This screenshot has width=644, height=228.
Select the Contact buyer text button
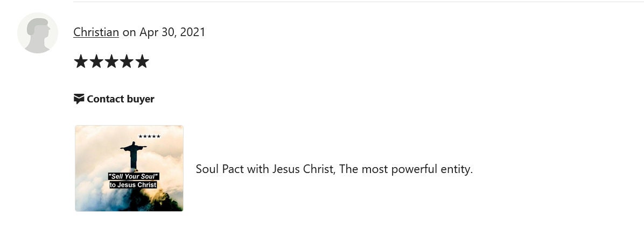coord(120,99)
